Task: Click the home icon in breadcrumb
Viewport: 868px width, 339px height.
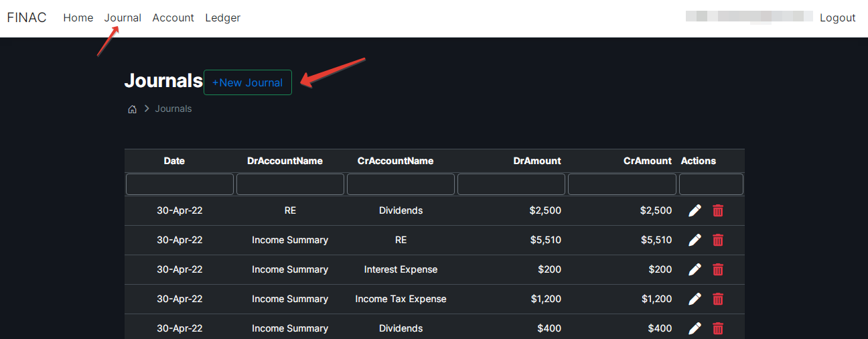Action: point(133,109)
